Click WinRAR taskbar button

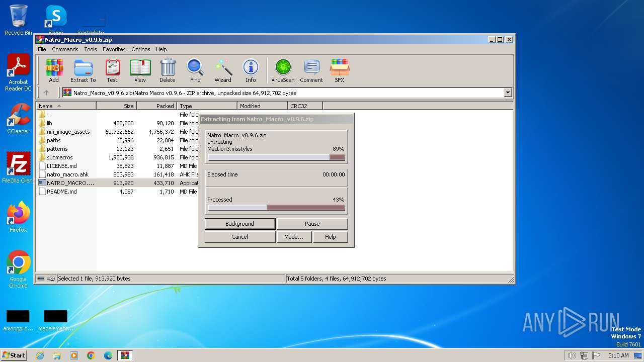tap(125, 355)
